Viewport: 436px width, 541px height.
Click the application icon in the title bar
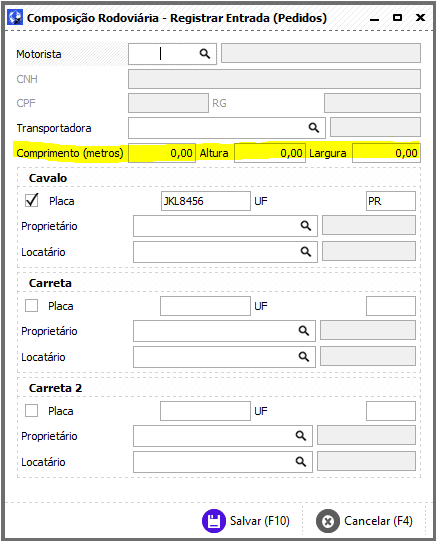15,18
